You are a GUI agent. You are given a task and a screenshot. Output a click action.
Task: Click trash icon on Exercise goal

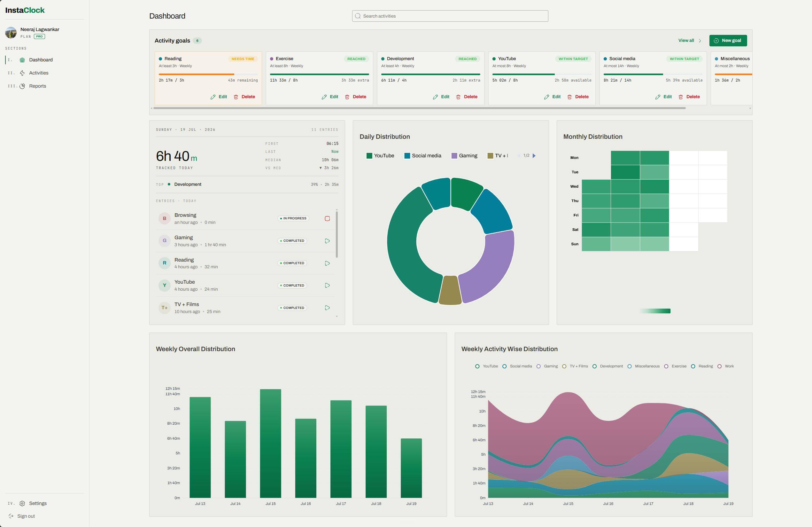coord(347,97)
